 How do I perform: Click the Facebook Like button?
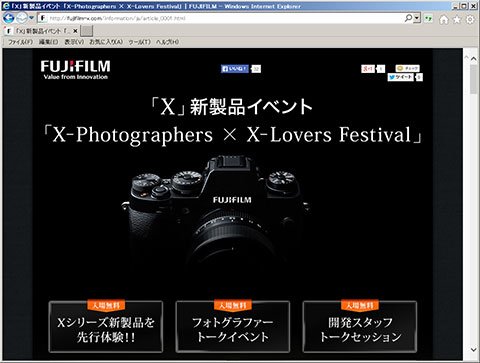[x=235, y=69]
